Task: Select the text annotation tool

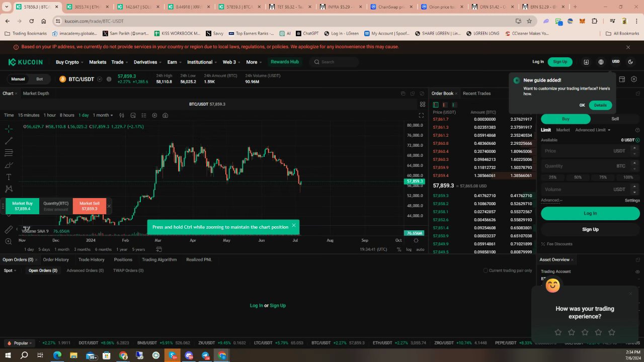Action: pyautogui.click(x=9, y=177)
